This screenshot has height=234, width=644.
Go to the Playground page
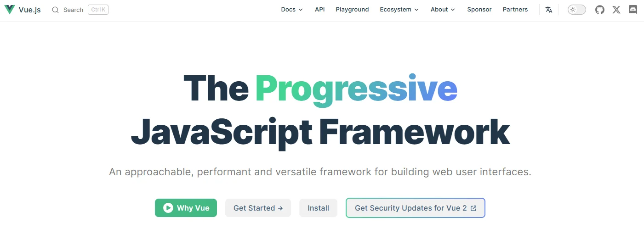coord(352,10)
